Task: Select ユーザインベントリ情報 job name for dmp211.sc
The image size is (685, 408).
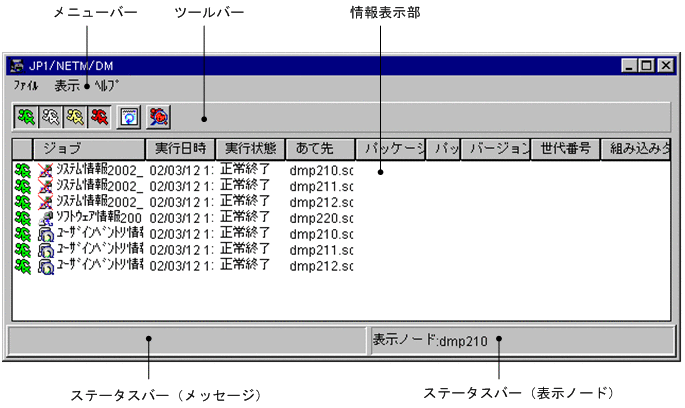Action: click(100, 250)
